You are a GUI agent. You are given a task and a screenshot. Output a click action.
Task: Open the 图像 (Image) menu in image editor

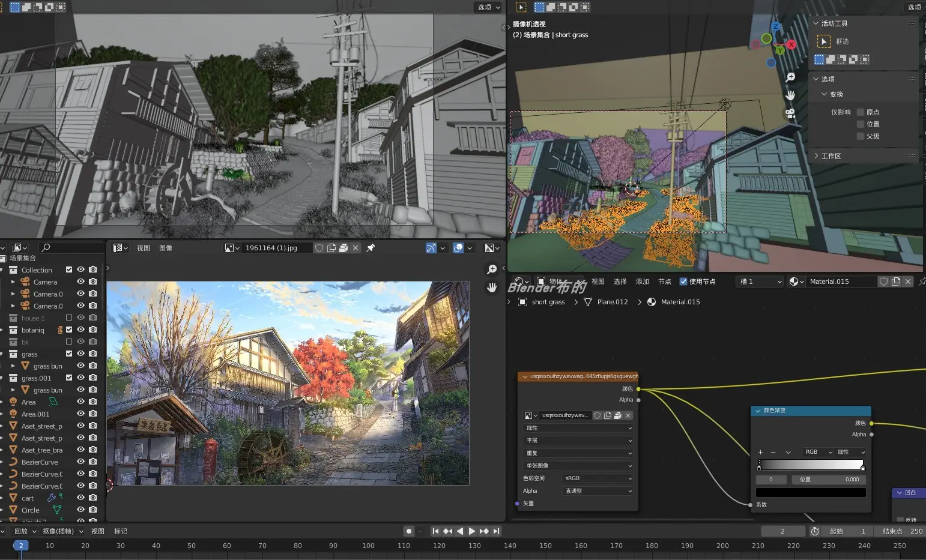(x=166, y=248)
